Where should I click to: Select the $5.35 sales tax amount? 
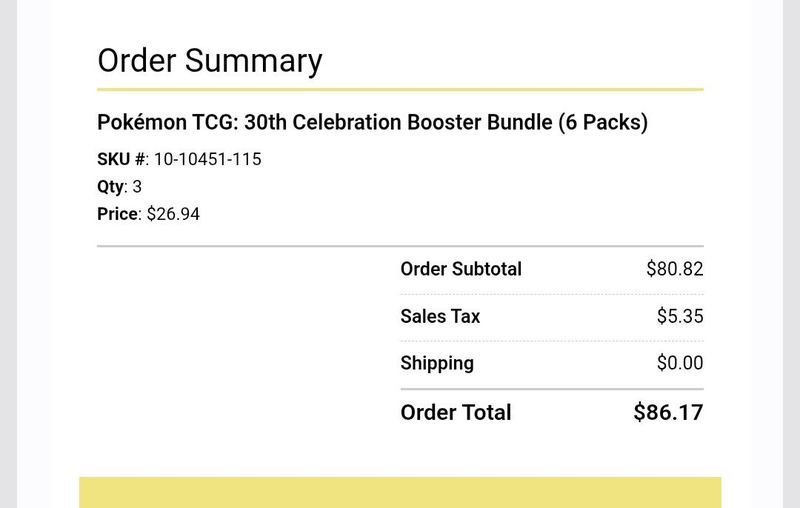click(680, 316)
